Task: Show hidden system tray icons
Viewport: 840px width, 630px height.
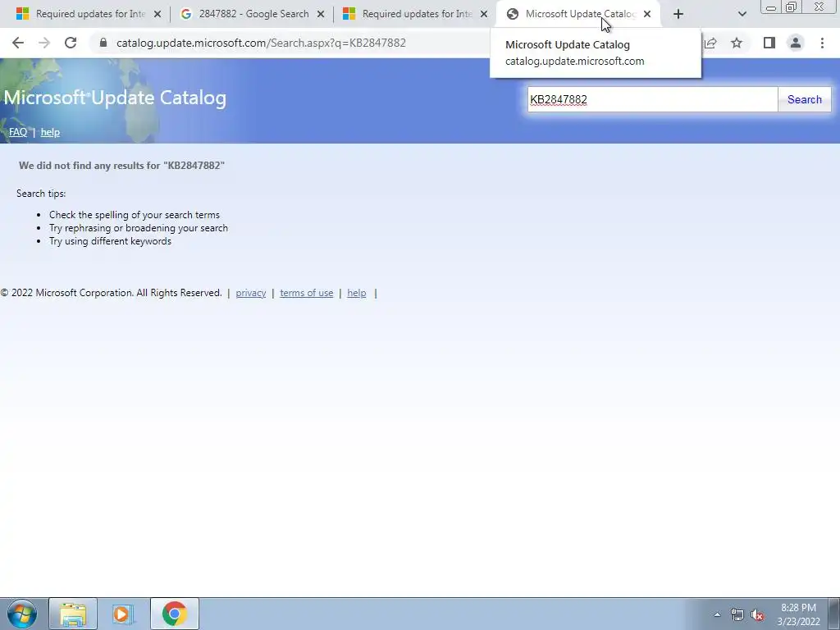Action: coord(717,614)
